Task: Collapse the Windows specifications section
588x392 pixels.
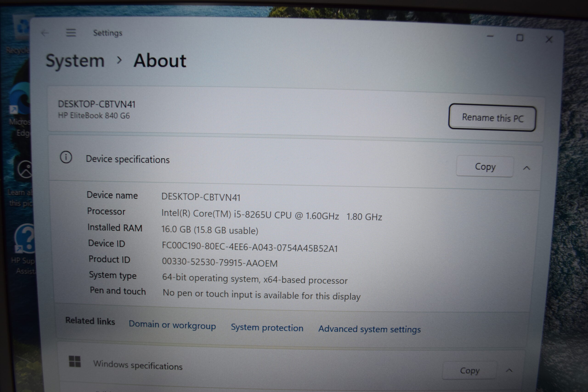Action: tap(509, 370)
